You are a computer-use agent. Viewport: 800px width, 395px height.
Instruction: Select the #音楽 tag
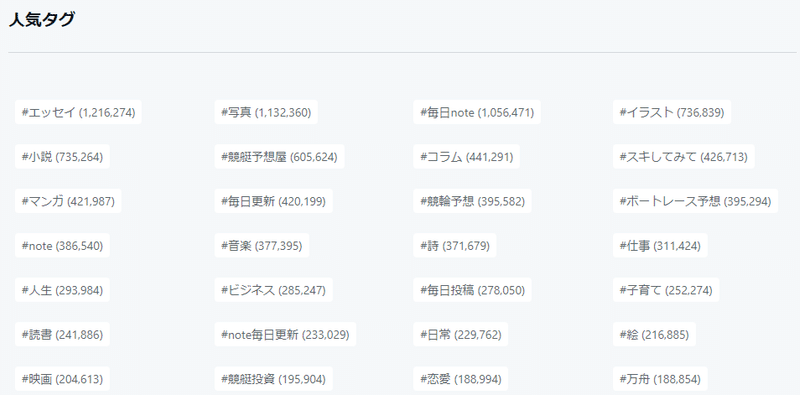[262, 245]
